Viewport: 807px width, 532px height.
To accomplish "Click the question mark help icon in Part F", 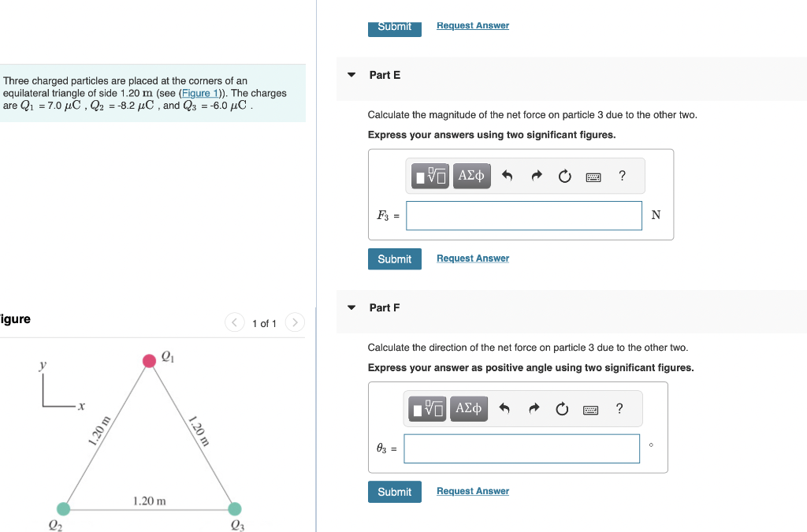I will coord(619,408).
